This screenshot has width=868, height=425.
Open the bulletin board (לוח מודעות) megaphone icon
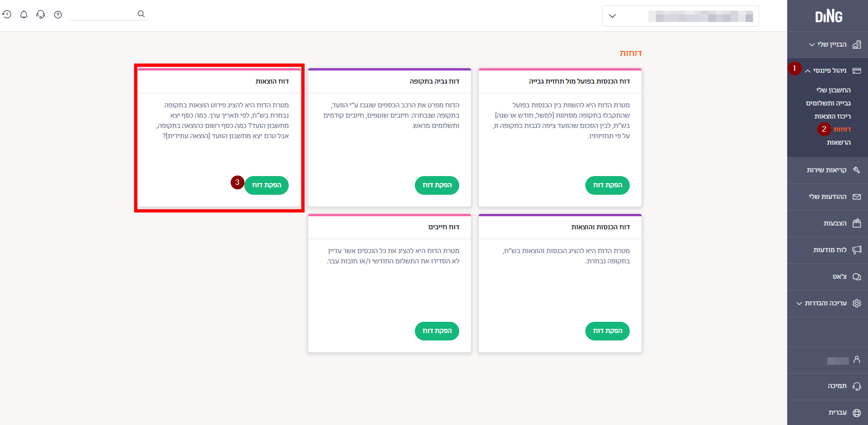pos(856,250)
